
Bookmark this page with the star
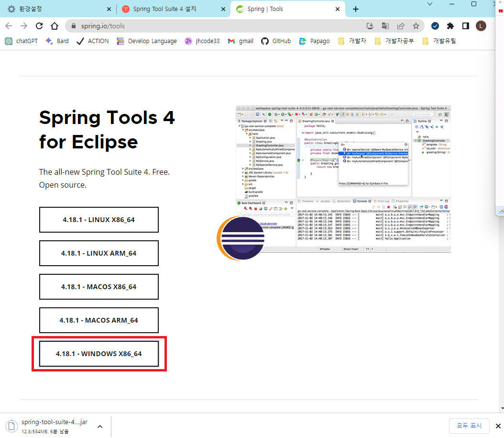pos(416,26)
